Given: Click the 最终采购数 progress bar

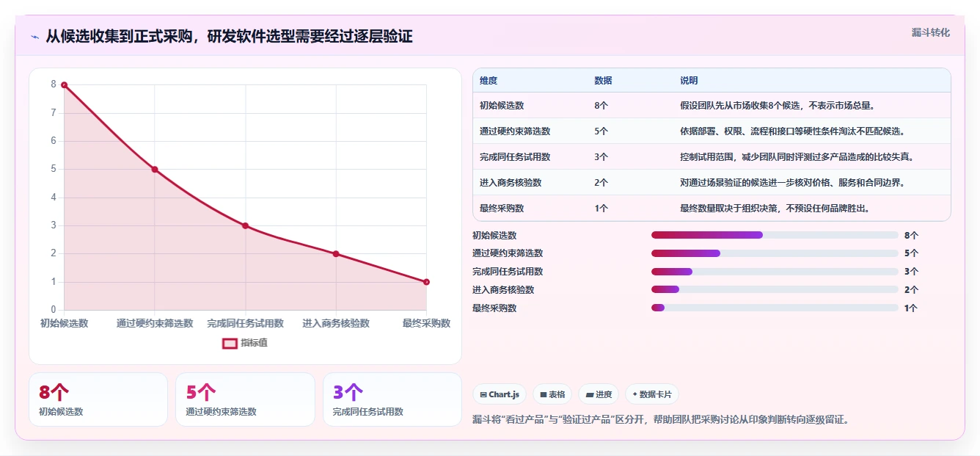Looking at the screenshot, I should (x=775, y=308).
